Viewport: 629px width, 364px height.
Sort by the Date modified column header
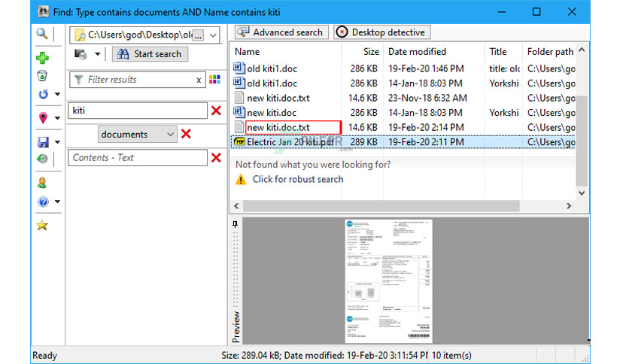click(x=417, y=52)
